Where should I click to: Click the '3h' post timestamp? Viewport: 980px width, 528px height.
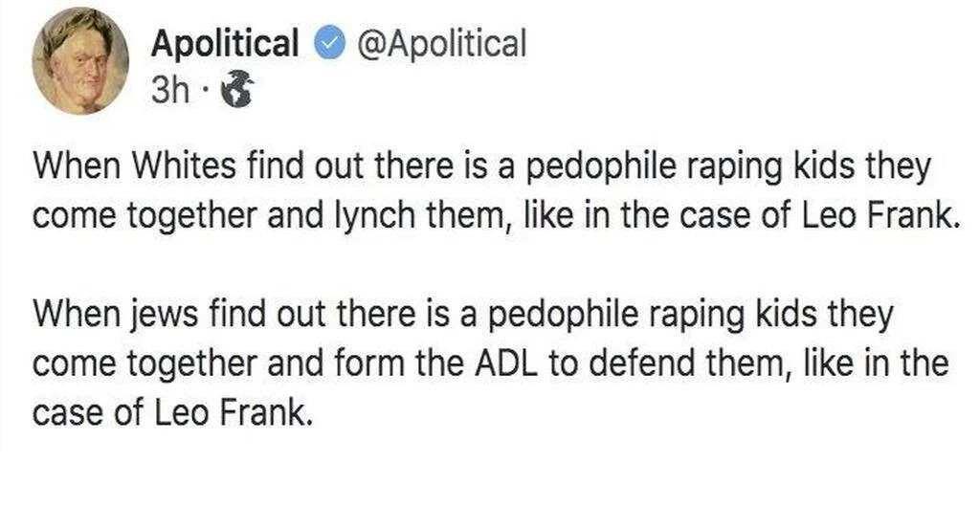tap(169, 92)
